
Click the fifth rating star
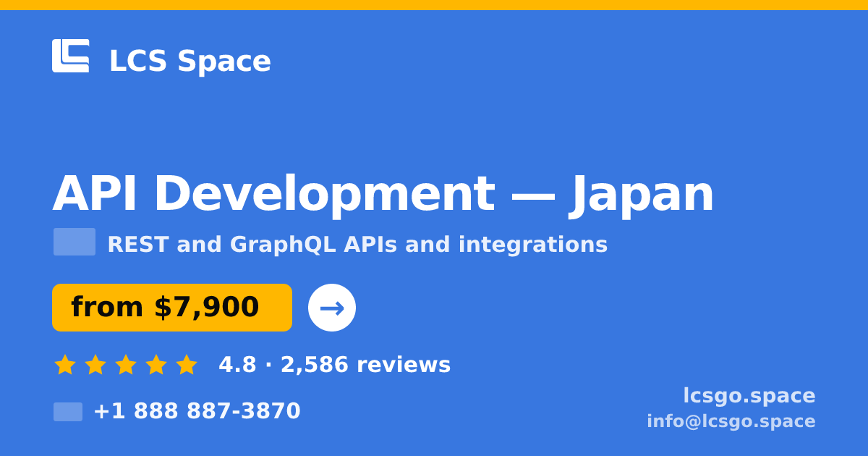point(187,365)
